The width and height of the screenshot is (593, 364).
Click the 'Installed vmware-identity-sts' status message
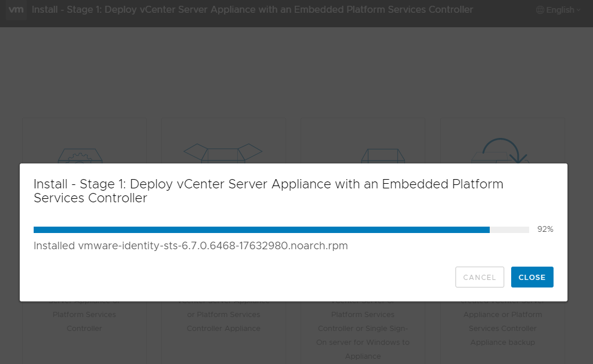(190, 246)
